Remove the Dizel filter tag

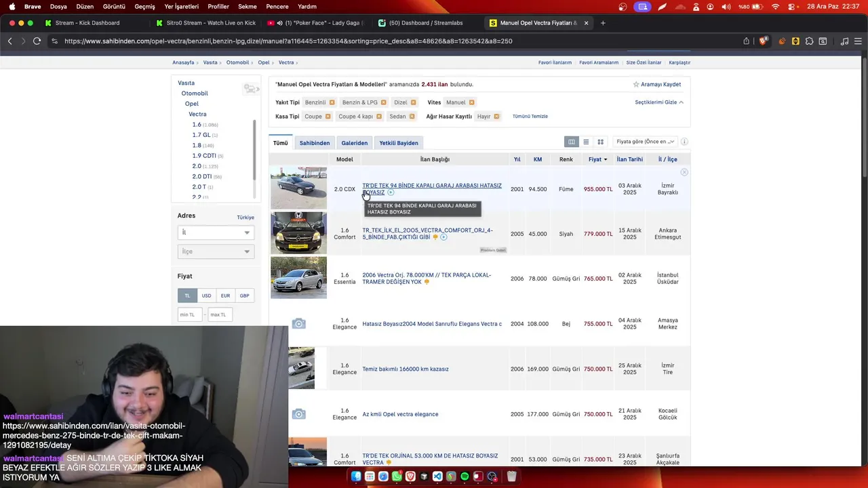click(x=413, y=102)
